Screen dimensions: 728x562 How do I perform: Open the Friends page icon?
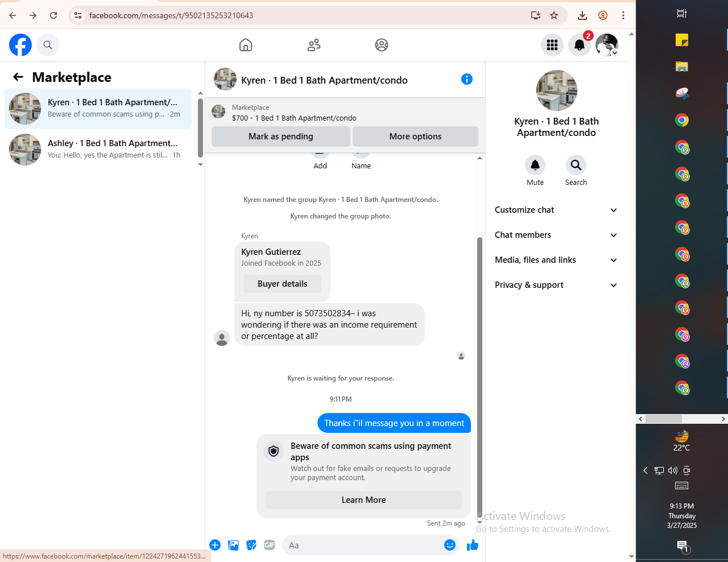coord(314,45)
